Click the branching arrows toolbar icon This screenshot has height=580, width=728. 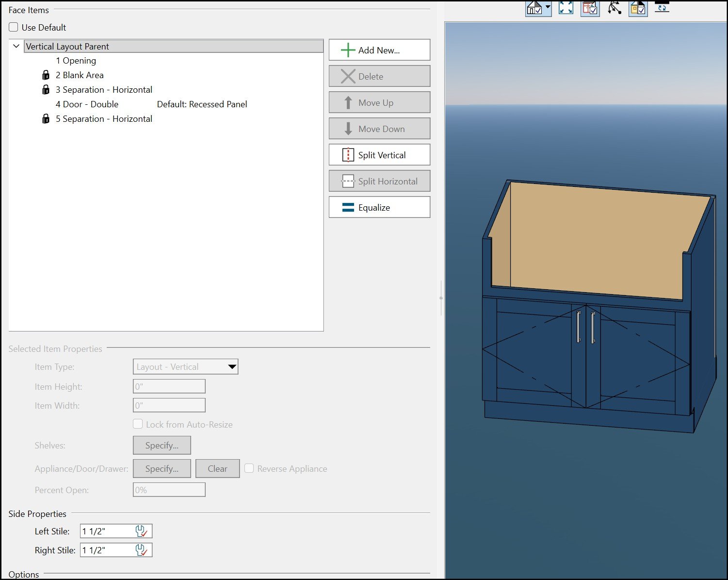pos(615,8)
